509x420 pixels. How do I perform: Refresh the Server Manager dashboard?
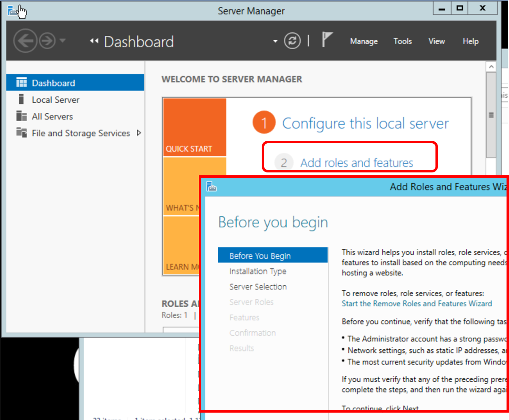tap(292, 41)
